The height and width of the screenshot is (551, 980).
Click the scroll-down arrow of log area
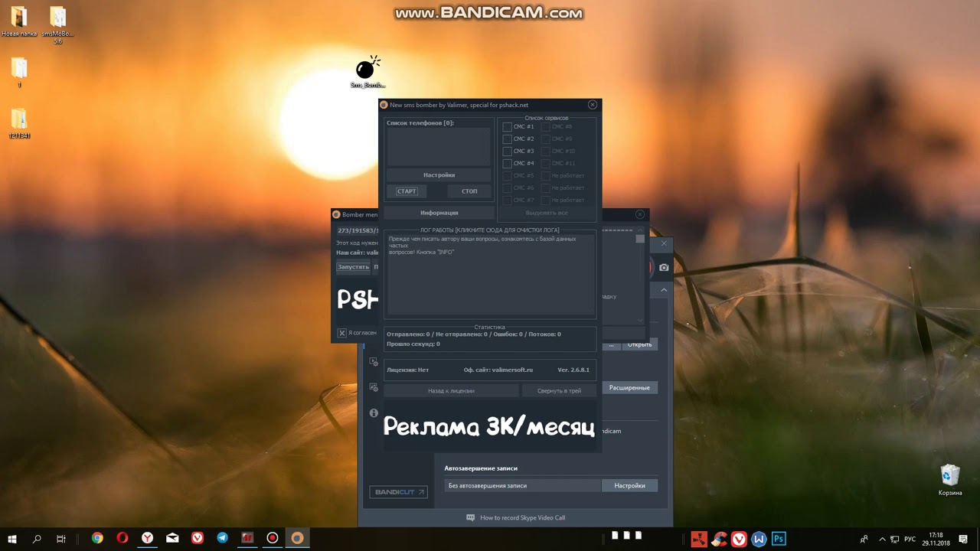point(640,320)
